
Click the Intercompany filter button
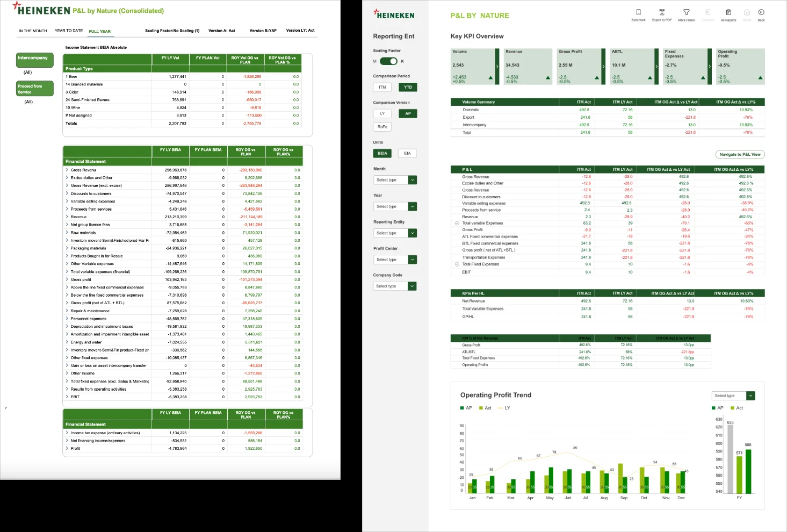(x=35, y=60)
